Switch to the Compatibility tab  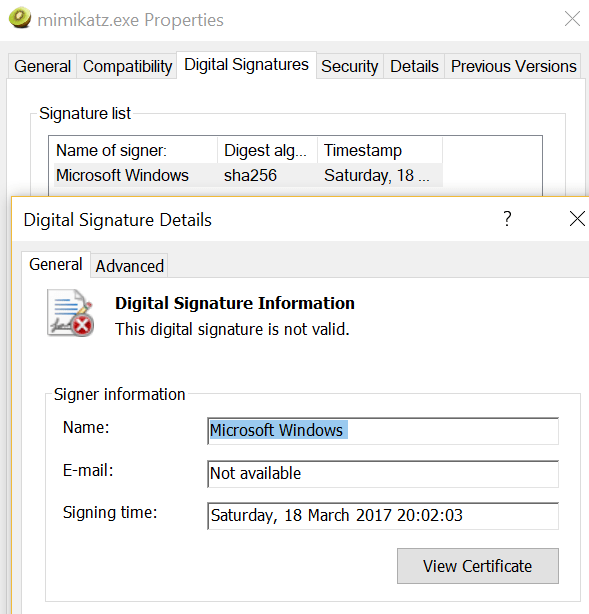coord(127,66)
